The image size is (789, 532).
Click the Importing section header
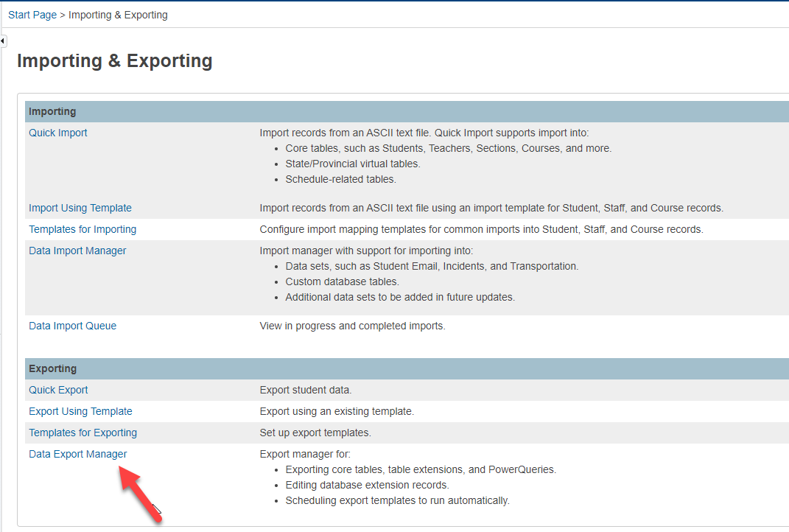click(52, 112)
